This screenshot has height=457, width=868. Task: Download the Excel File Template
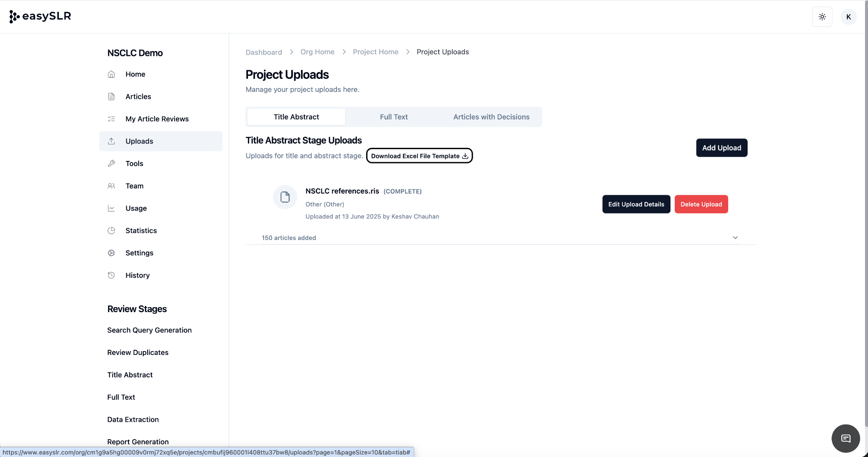(419, 156)
